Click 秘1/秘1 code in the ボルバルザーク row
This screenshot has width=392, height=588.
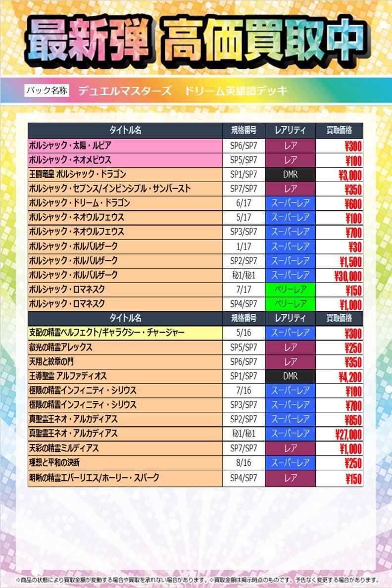(x=244, y=275)
